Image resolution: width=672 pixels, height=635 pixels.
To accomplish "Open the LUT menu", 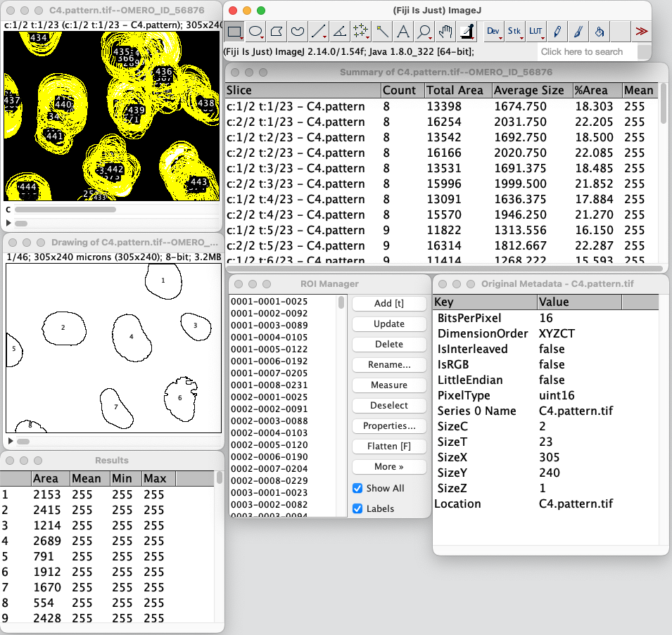I will [535, 31].
